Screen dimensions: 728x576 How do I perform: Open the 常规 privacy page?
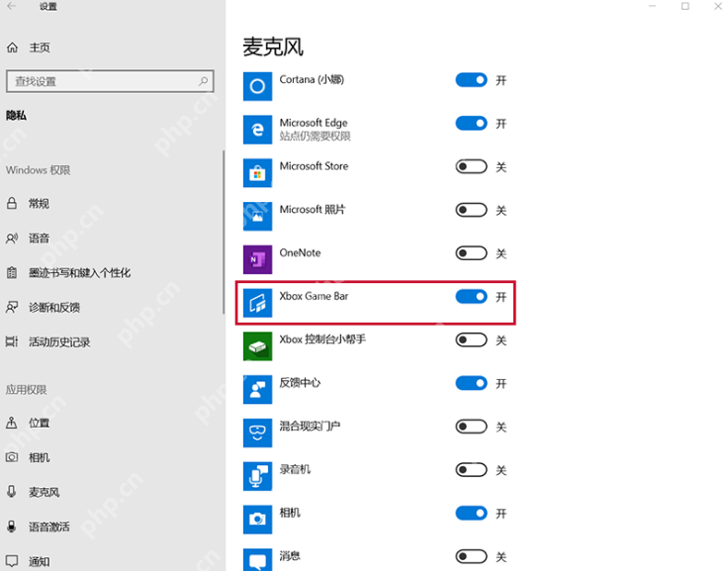(x=39, y=204)
